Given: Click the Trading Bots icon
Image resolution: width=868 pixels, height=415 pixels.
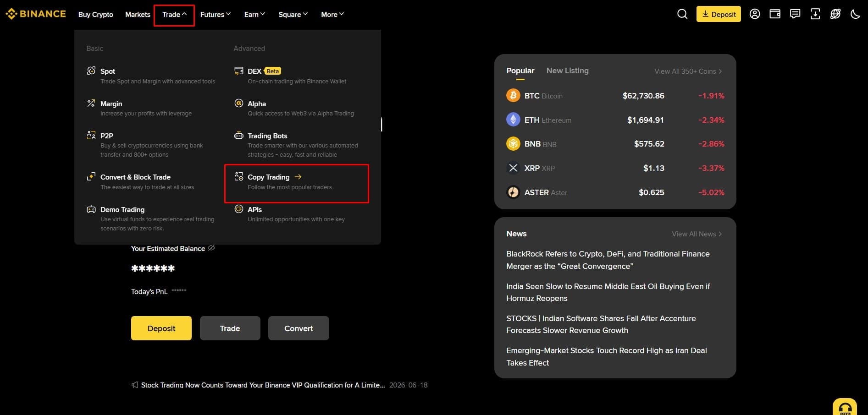Looking at the screenshot, I should tap(239, 135).
